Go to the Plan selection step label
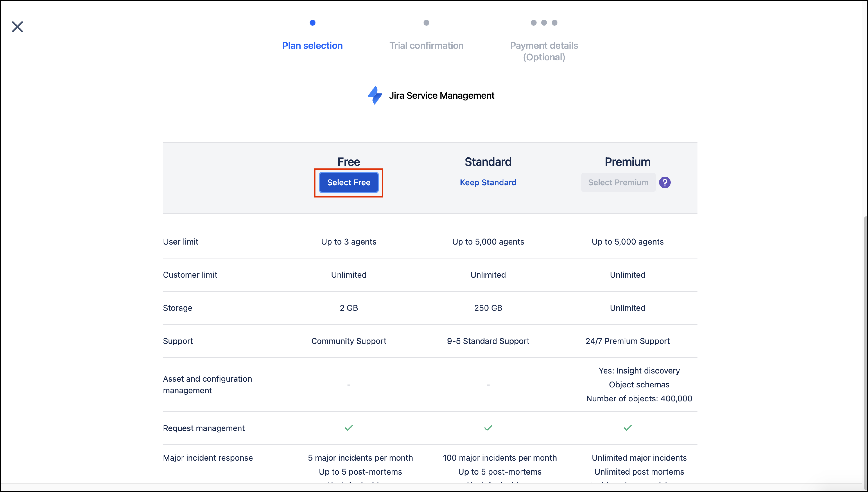Image resolution: width=868 pixels, height=492 pixels. point(313,46)
